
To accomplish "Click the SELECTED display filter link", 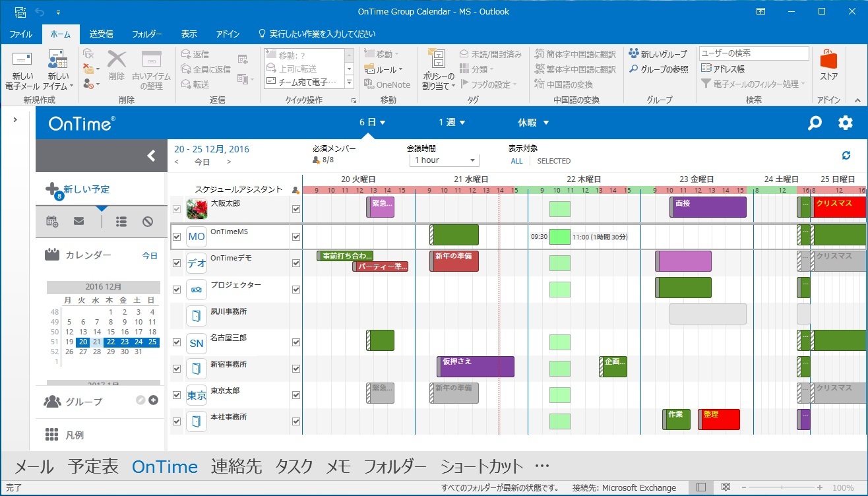I will 553,161.
